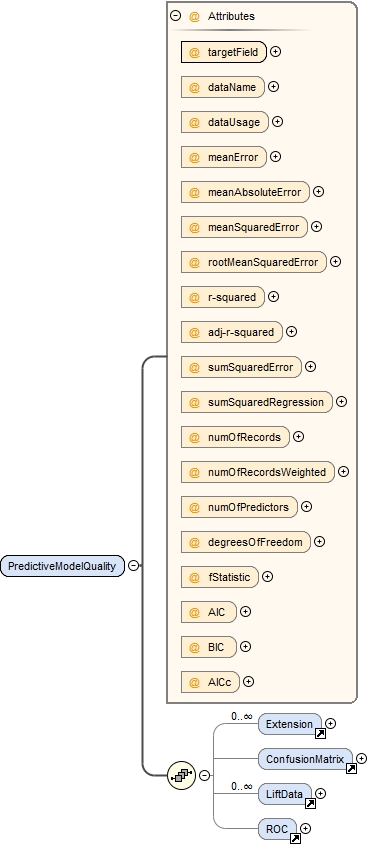
Task: Collapse the PredictiveModelQuality node
Action: 133,566
